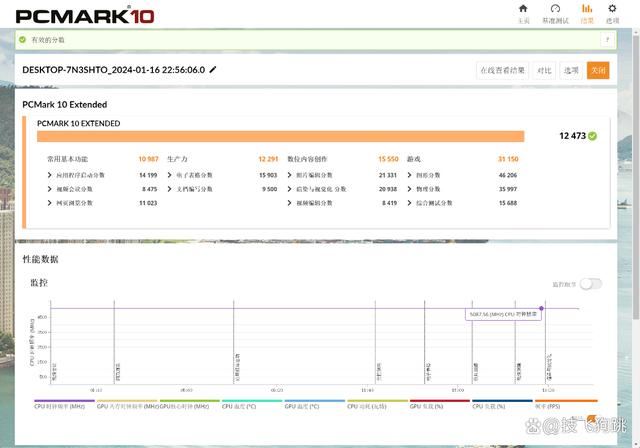Click the 对比 compare button
This screenshot has height=448, width=640.
coord(544,70)
